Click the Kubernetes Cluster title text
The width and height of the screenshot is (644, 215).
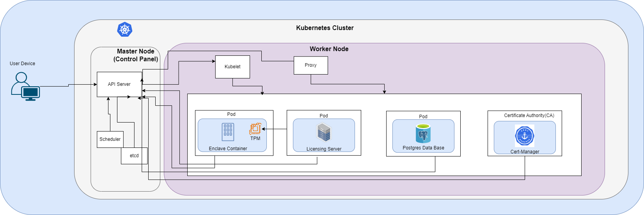325,28
